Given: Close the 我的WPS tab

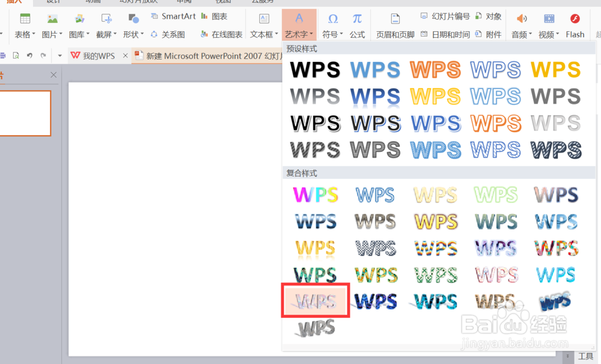Looking at the screenshot, I should (x=125, y=56).
